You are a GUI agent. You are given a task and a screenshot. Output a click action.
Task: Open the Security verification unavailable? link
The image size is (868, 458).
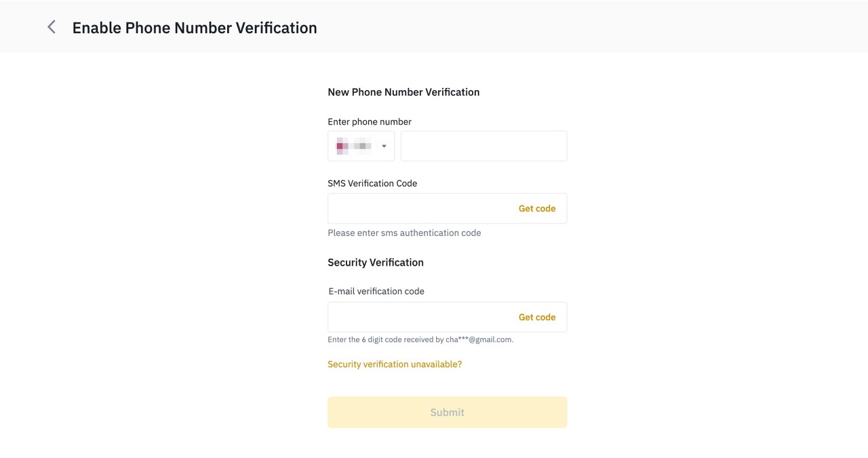(x=395, y=365)
